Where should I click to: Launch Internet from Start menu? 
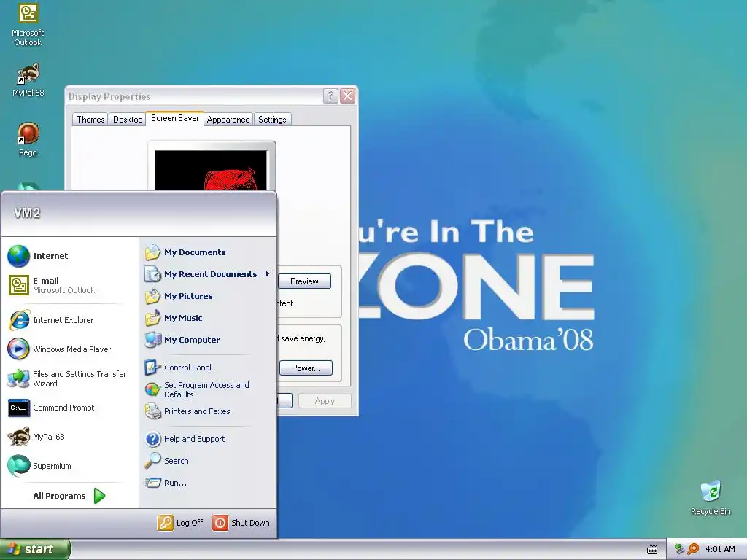pos(69,256)
